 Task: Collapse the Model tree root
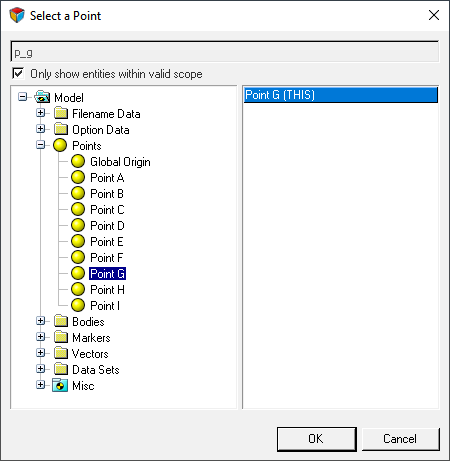23,97
